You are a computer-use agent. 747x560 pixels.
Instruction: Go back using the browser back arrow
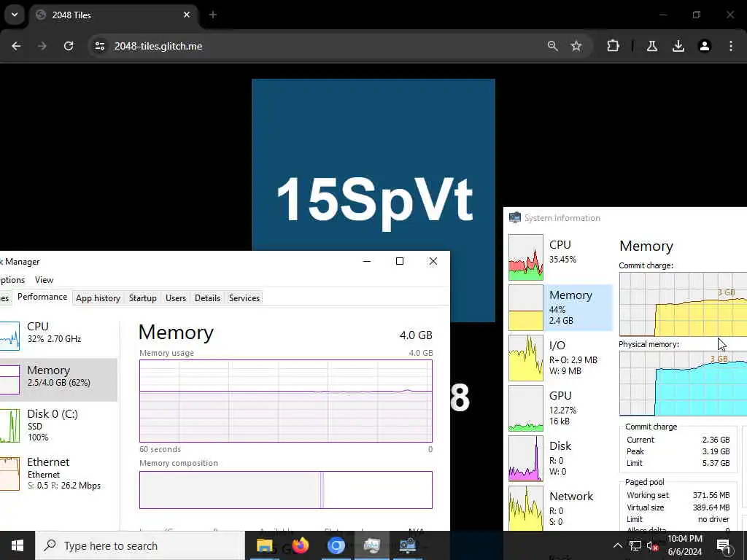click(16, 46)
